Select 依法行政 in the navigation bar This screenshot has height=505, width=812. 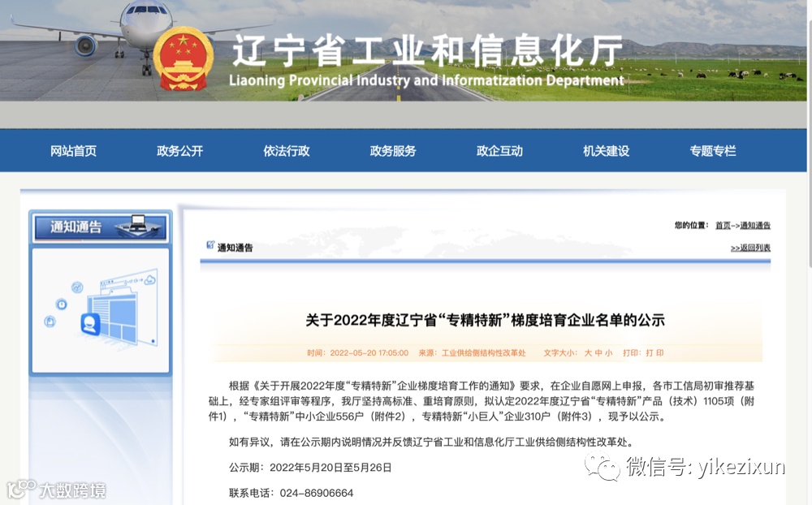(x=287, y=151)
